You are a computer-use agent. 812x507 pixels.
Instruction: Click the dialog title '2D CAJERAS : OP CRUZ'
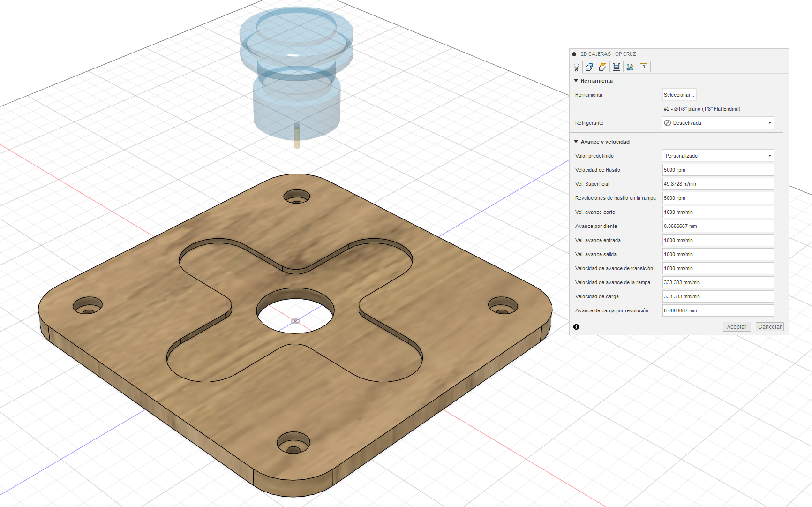(x=608, y=54)
